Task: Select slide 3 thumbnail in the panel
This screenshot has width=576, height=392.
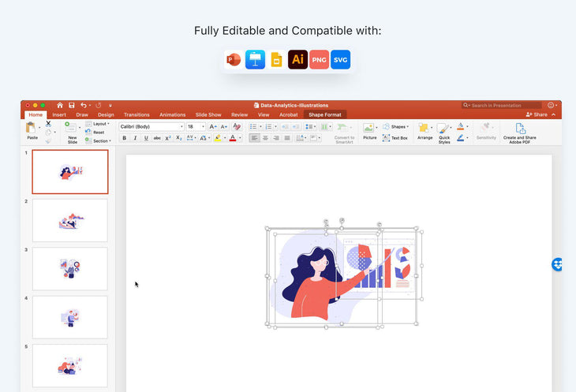Action: (69, 268)
